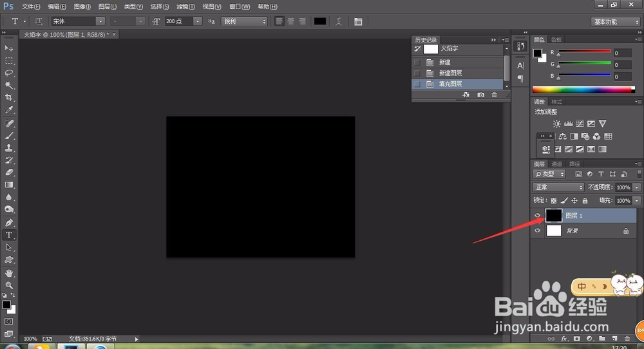Select the Eyedropper tool
Viewport: 644px width, 349px height.
click(8, 110)
